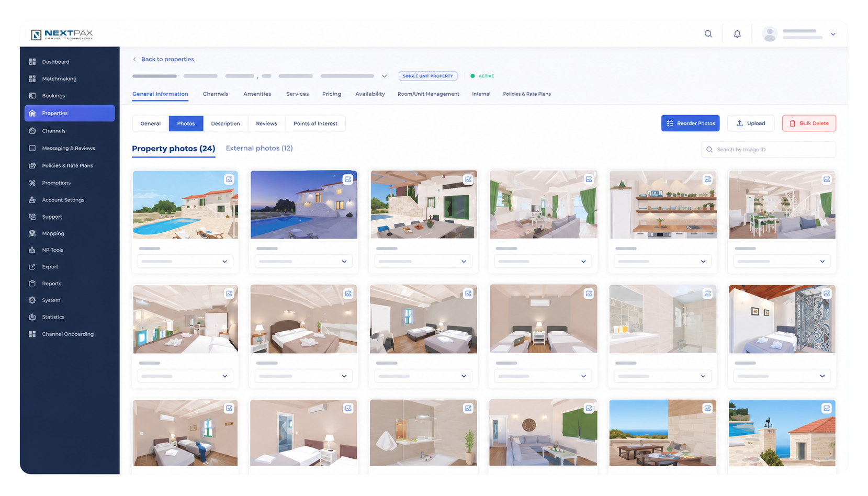Switch to Availability tab
The image size is (868, 496).
click(x=370, y=94)
